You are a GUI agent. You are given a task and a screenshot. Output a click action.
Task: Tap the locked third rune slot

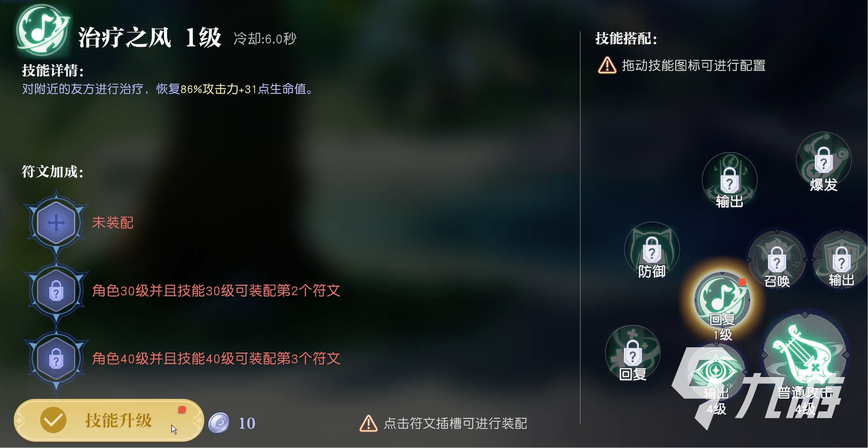[x=56, y=359]
